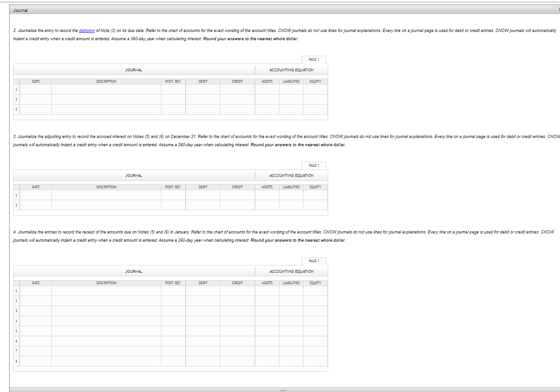Click DEBIT column header in question 3 journal
The width and height of the screenshot is (560, 392).
203,187
